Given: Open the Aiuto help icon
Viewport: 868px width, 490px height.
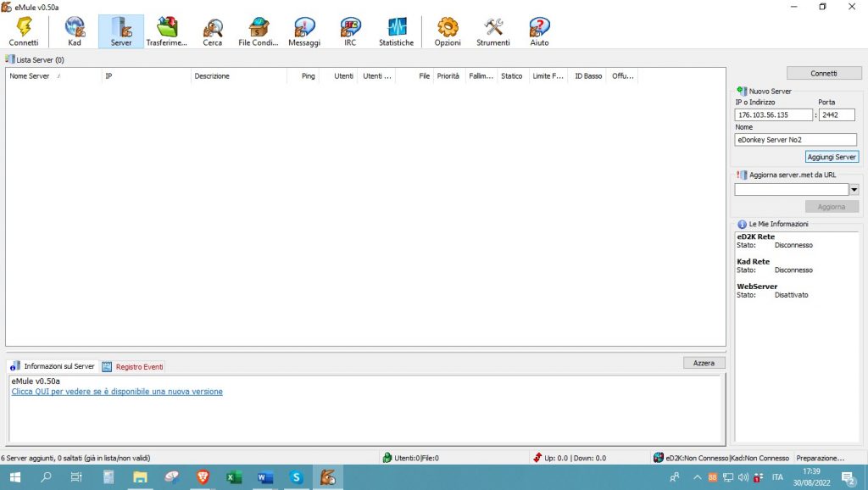Looking at the screenshot, I should click(x=539, y=31).
